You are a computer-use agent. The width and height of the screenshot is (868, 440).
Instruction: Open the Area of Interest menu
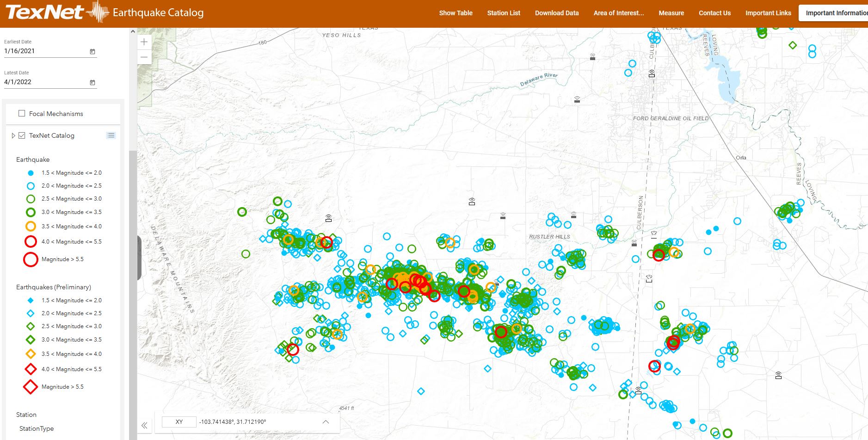coord(619,13)
